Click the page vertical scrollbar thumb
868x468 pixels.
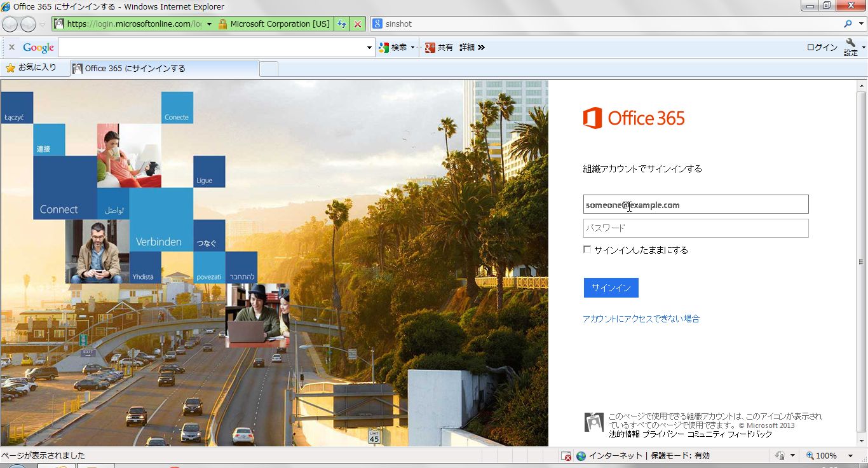862,262
